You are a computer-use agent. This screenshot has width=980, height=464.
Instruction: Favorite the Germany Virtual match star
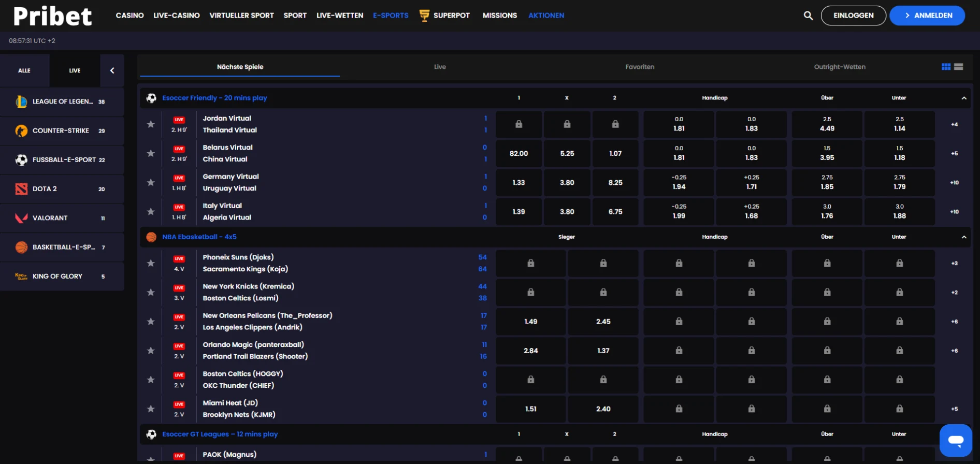[151, 182]
